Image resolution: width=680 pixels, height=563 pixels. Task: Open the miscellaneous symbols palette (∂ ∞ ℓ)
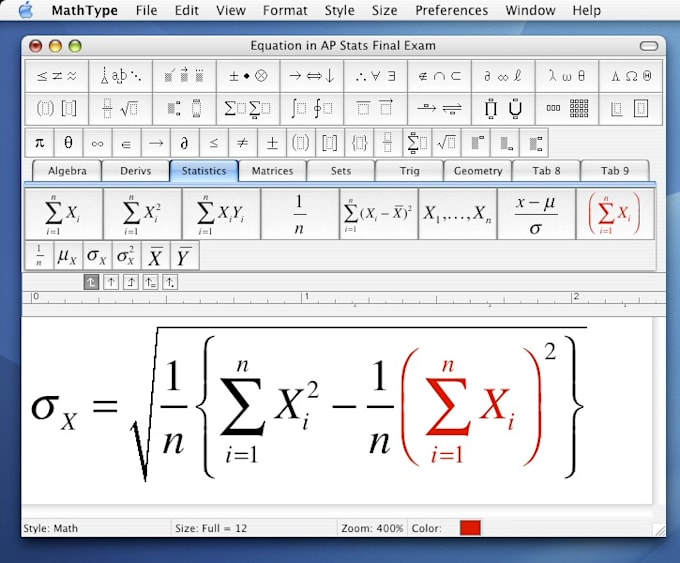click(x=503, y=76)
